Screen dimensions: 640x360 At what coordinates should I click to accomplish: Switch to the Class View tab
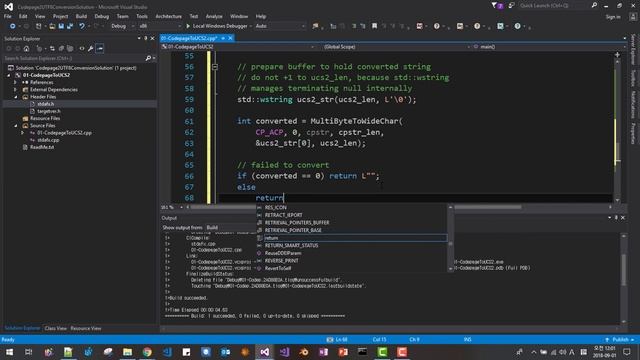56,328
